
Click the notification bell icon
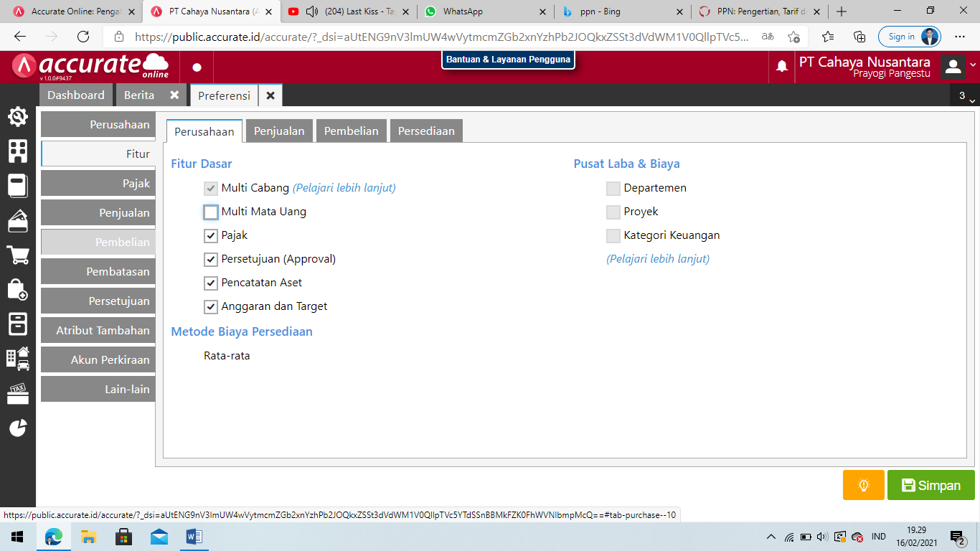(x=782, y=66)
